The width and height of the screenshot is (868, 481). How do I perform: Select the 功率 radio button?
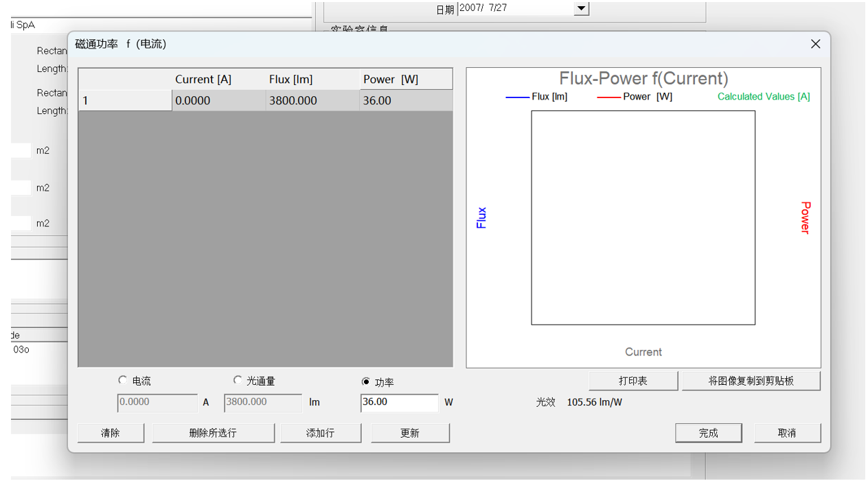[366, 382]
